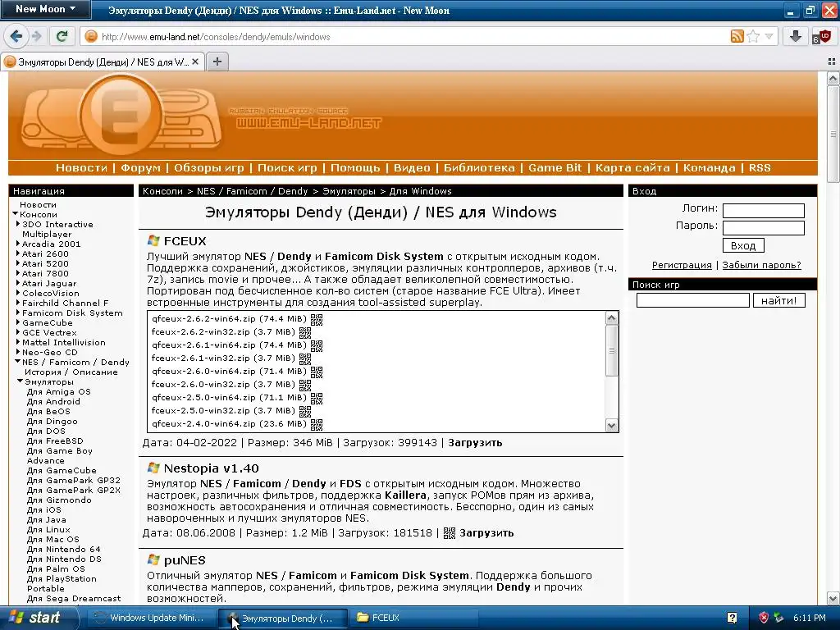840x630 pixels.
Task: Open the help question mark tray icon
Action: [x=732, y=618]
